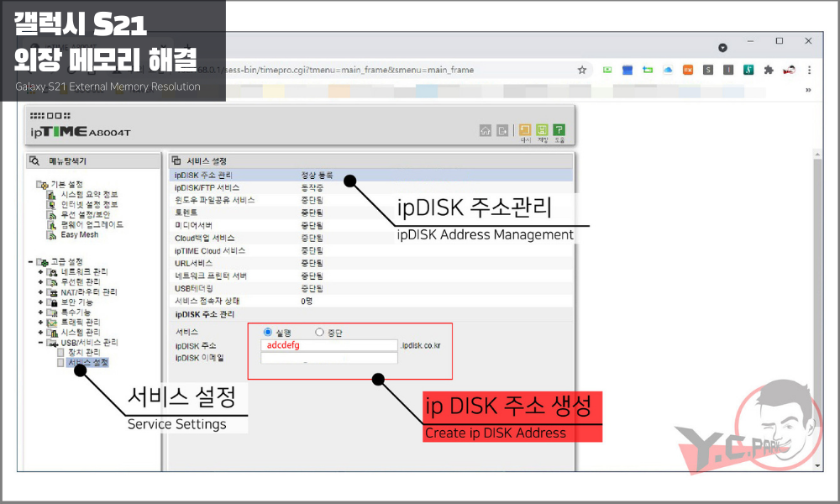Expand the 시스템 관리 node
The width and height of the screenshot is (840, 504).
point(40,332)
